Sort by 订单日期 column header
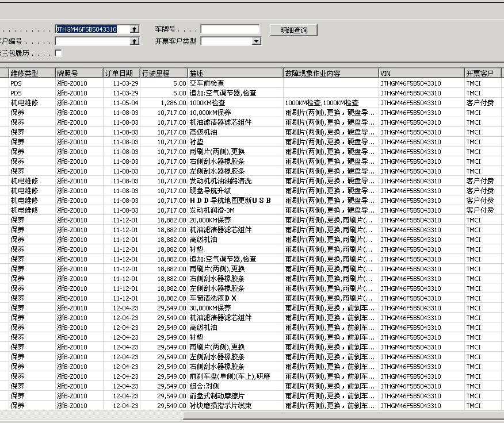504x423 pixels. click(x=121, y=73)
